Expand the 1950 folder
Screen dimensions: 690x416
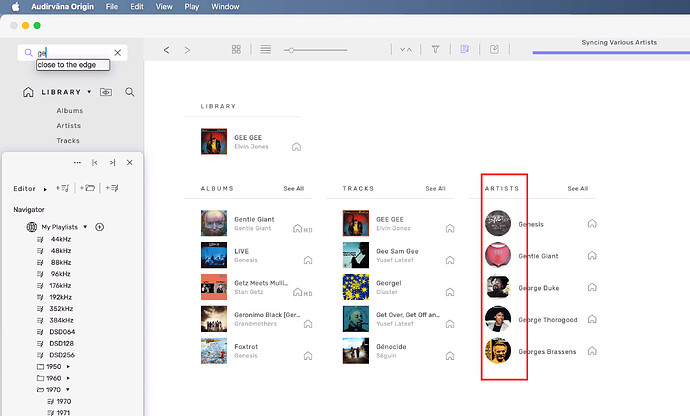(68, 367)
